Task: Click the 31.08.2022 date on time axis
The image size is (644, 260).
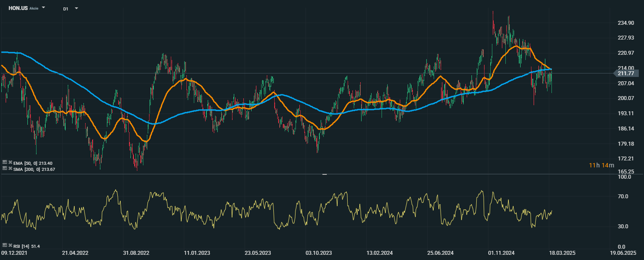Action: pos(136,253)
